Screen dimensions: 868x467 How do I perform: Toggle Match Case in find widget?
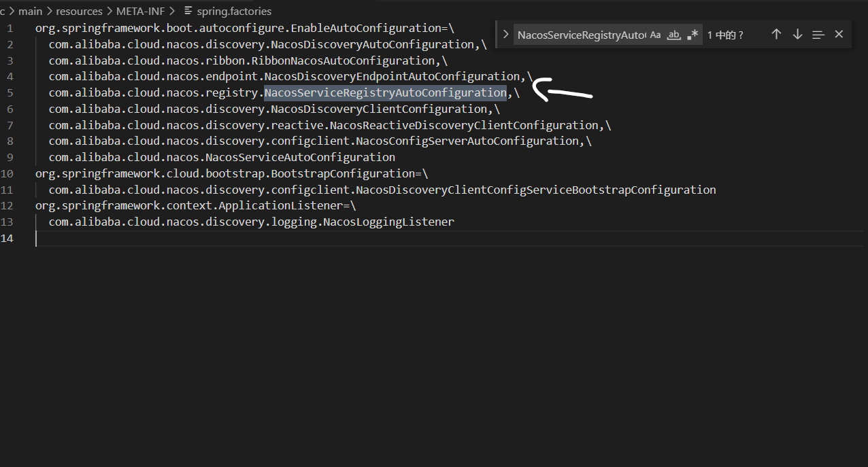(655, 35)
